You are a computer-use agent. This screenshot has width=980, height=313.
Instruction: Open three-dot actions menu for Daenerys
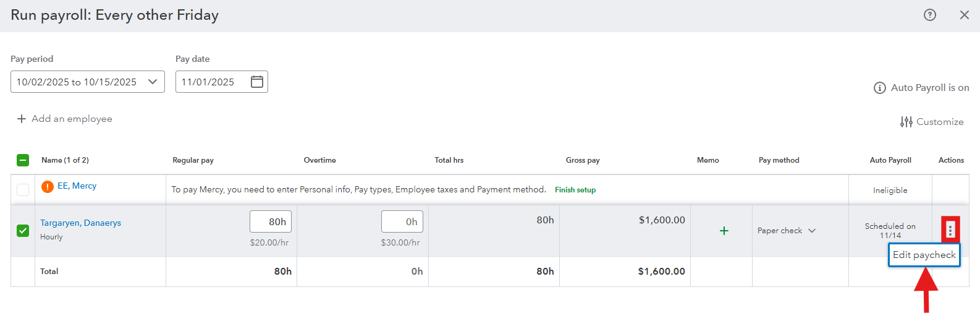coord(950,230)
